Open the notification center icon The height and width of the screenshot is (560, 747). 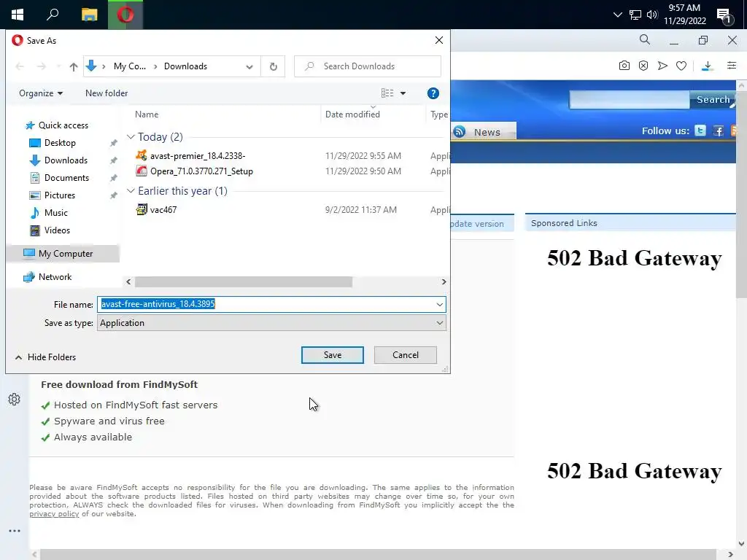pyautogui.click(x=724, y=16)
